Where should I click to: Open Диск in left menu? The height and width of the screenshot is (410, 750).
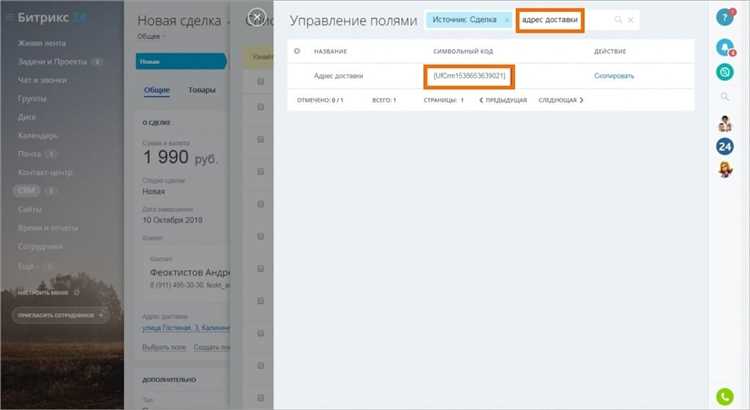[x=26, y=117]
